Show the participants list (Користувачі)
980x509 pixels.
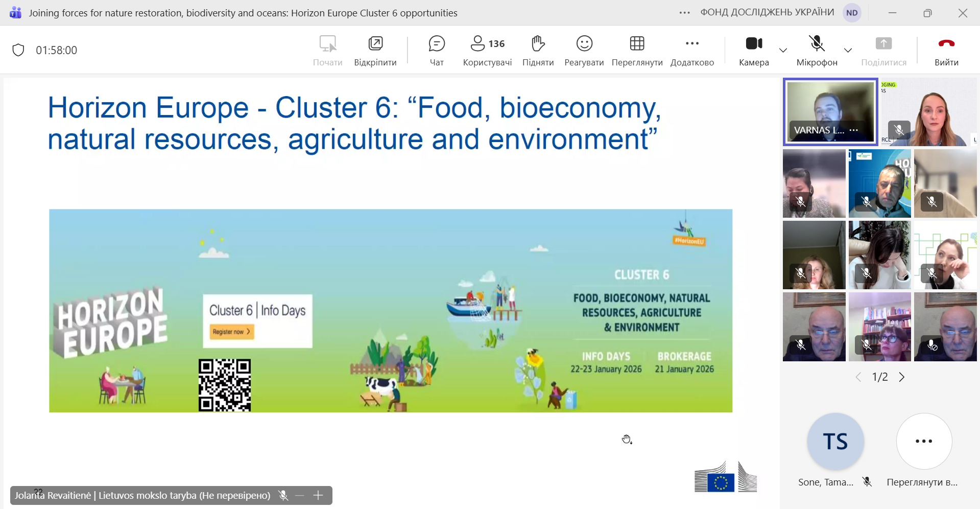point(487,50)
